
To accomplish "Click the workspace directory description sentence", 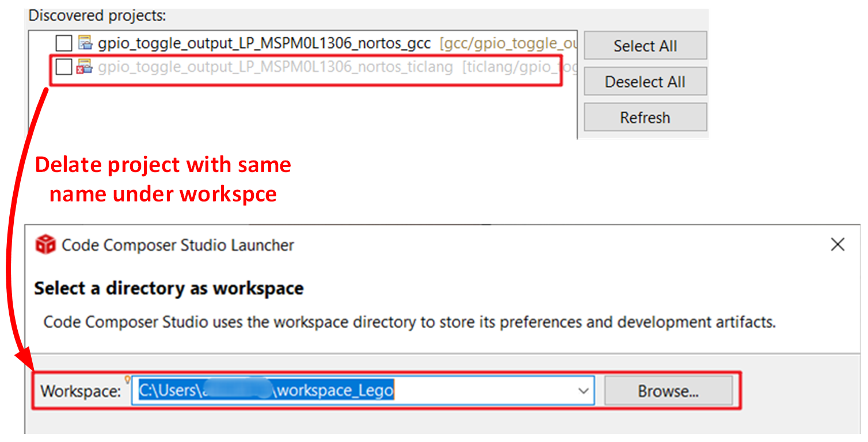I will click(410, 322).
